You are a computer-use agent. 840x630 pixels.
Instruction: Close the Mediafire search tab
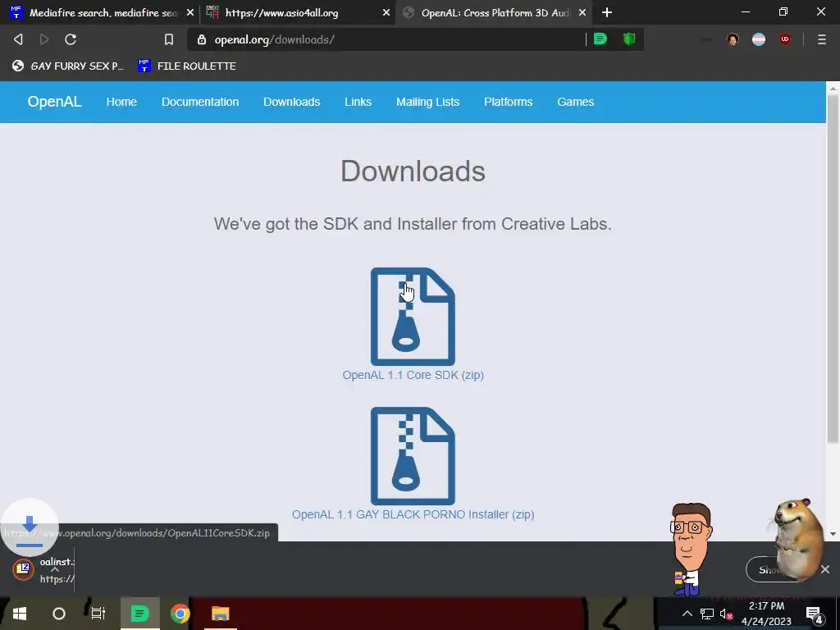point(190,12)
